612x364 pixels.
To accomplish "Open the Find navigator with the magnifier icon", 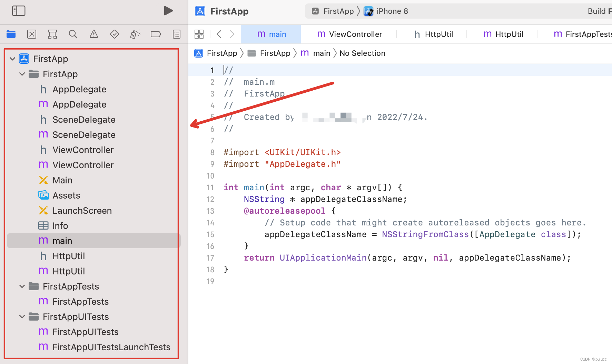I will (x=73, y=34).
